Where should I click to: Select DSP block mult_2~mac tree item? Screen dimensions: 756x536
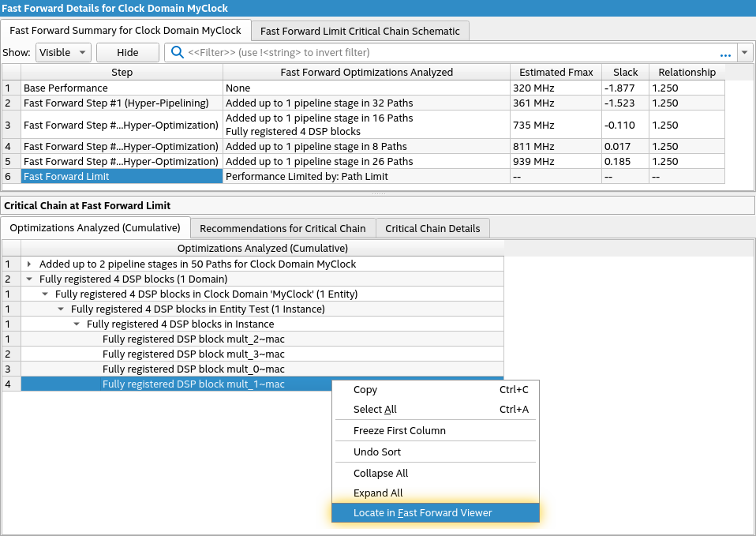point(193,339)
